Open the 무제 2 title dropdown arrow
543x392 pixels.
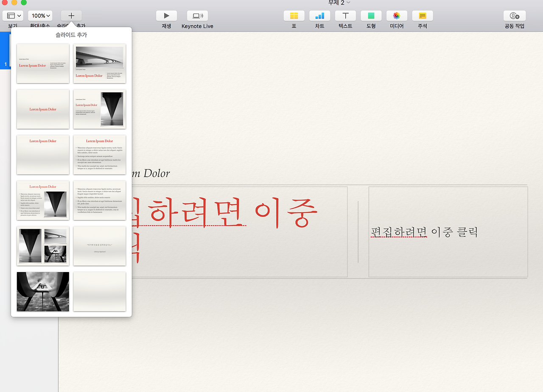tap(349, 3)
